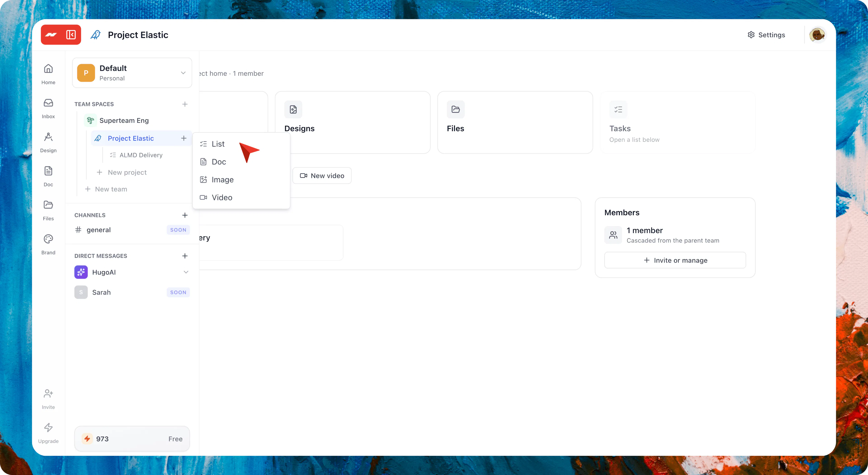Click the Tasks card checklist icon
The width and height of the screenshot is (868, 475).
point(618,109)
